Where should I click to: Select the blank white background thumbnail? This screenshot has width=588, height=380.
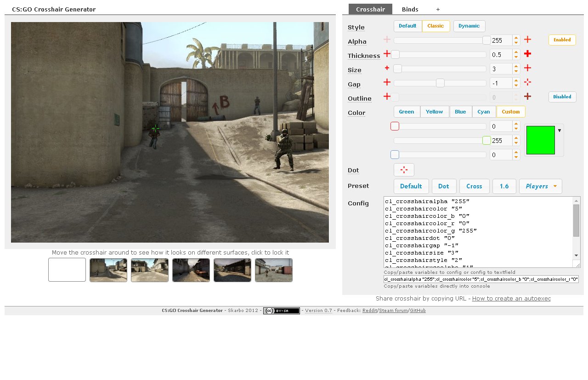(x=67, y=270)
